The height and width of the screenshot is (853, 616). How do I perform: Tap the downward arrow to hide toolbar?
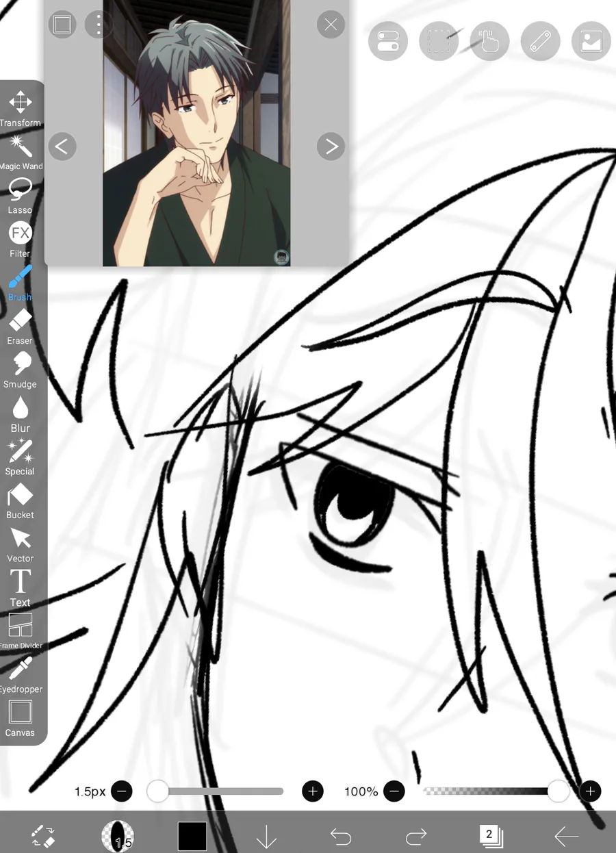[266, 836]
